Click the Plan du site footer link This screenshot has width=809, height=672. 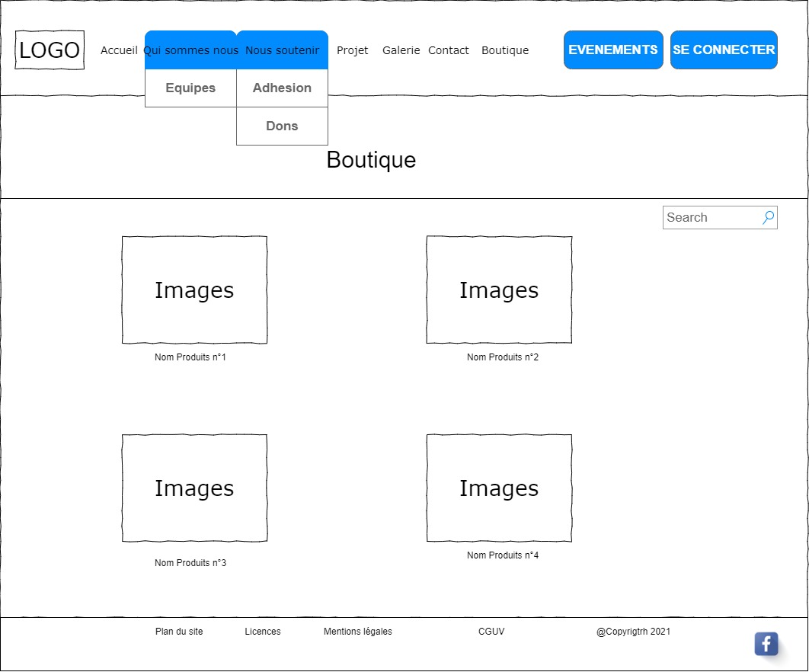179,632
